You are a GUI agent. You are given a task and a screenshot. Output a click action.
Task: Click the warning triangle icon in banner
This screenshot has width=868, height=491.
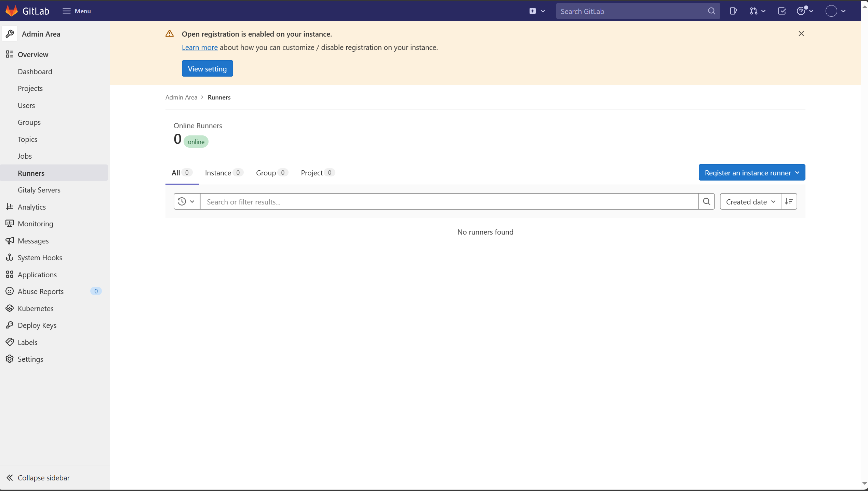[x=170, y=34]
